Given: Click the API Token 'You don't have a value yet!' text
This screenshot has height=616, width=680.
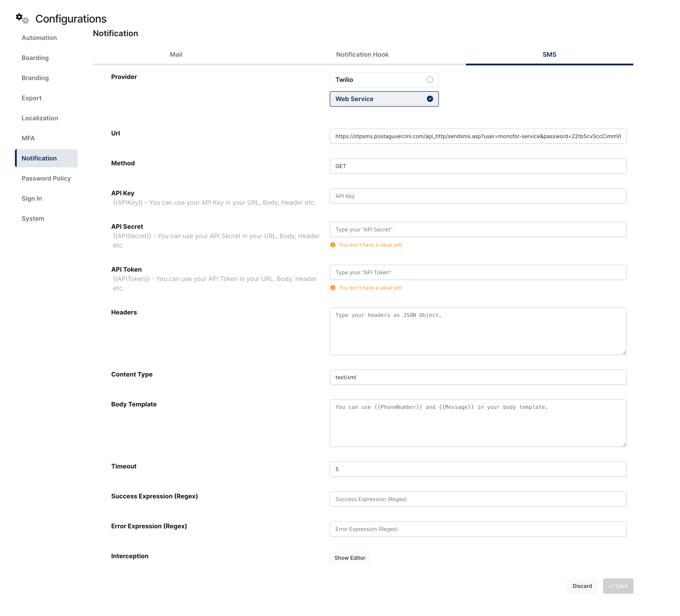Looking at the screenshot, I should 370,288.
